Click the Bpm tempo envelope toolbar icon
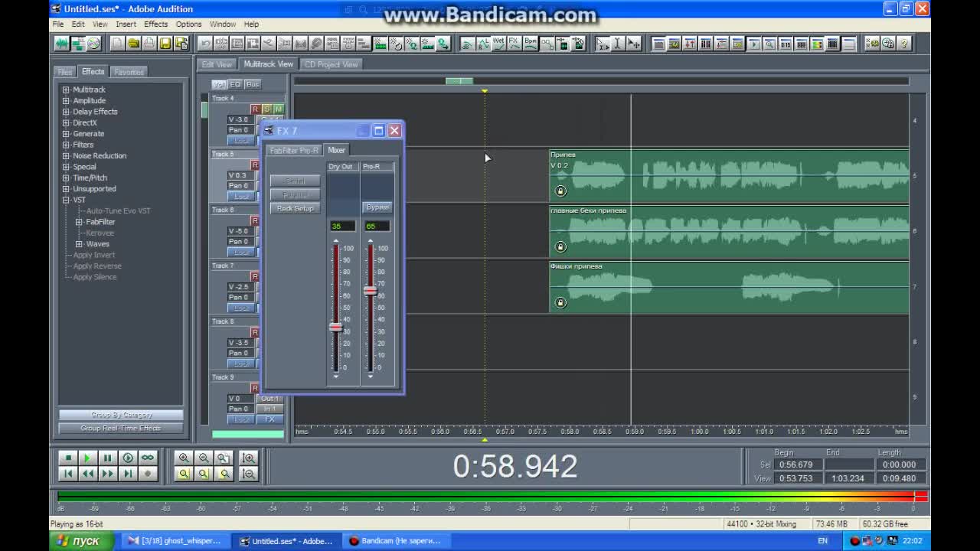This screenshot has height=551, width=980. [x=531, y=44]
